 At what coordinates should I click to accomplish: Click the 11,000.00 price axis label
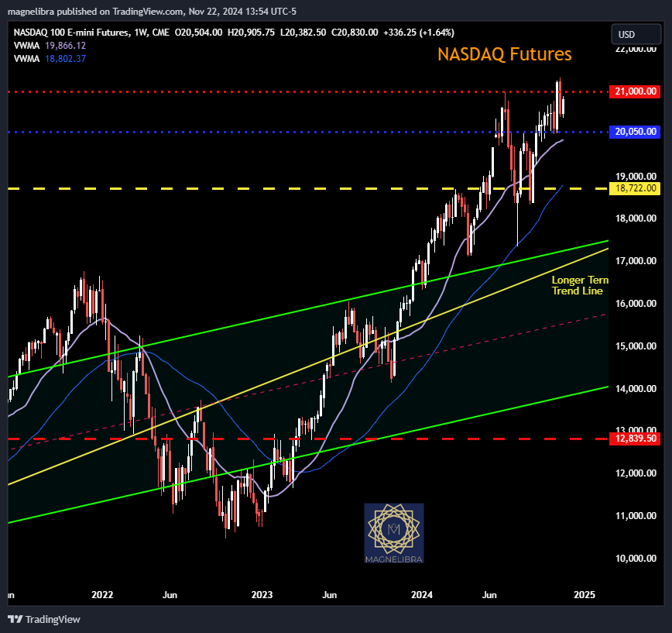pyautogui.click(x=636, y=516)
